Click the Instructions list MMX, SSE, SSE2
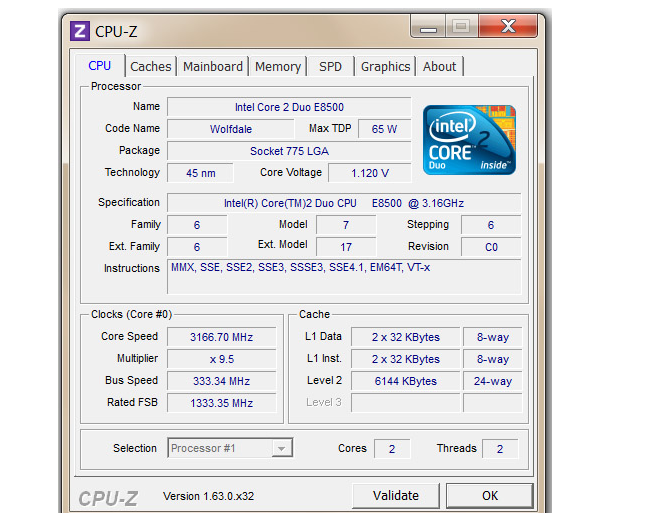Image resolution: width=665 pixels, height=513 pixels. (344, 277)
